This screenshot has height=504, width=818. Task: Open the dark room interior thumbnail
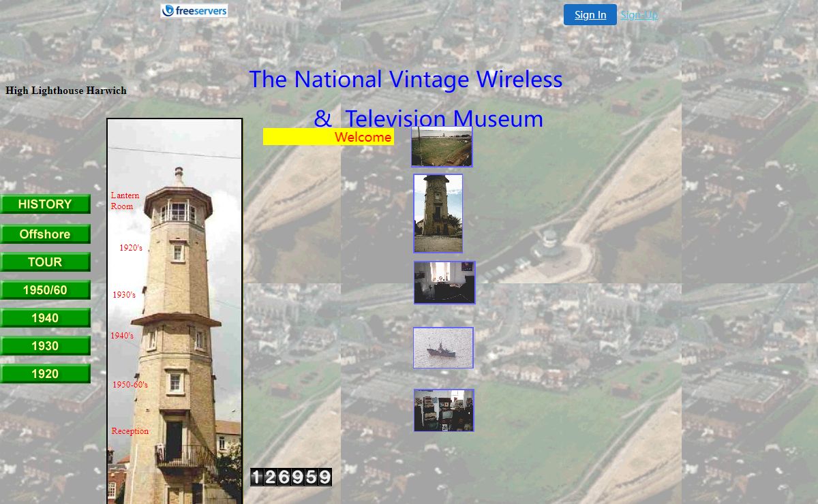[x=444, y=283]
